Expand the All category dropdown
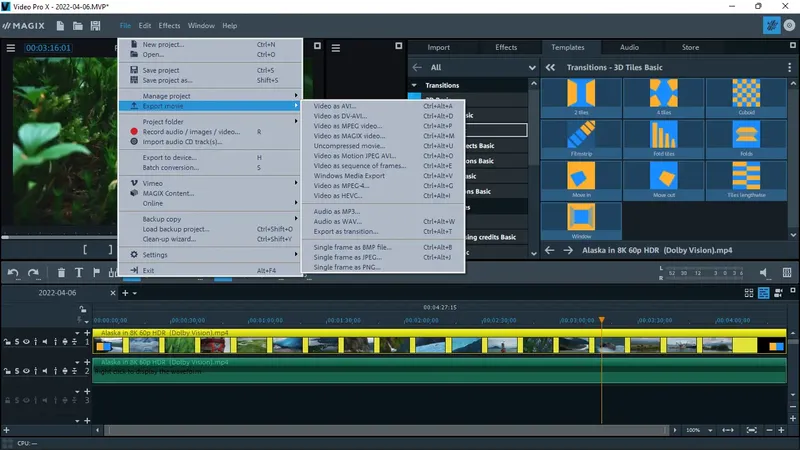Image resolution: width=800 pixels, height=450 pixels. [x=532, y=67]
